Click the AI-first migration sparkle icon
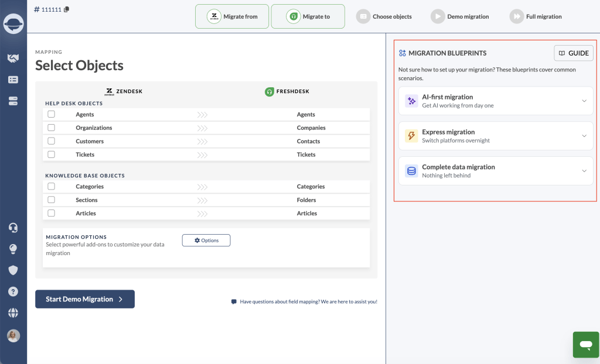The image size is (600, 364). click(x=411, y=101)
